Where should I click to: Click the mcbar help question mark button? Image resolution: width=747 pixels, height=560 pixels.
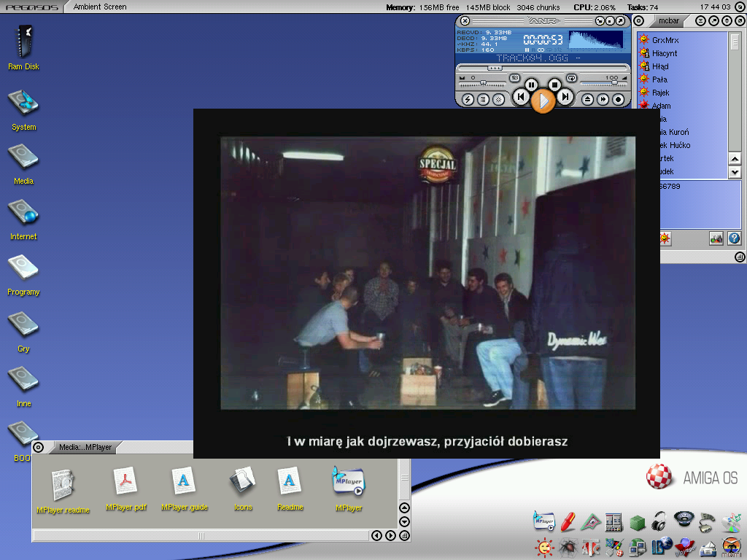pyautogui.click(x=734, y=238)
